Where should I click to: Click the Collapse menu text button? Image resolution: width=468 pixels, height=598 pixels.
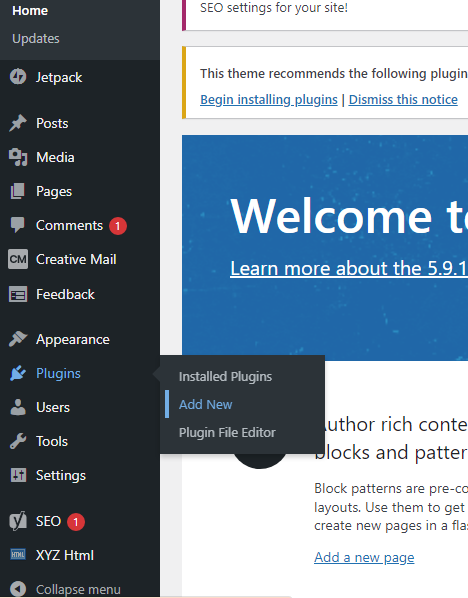(x=78, y=589)
